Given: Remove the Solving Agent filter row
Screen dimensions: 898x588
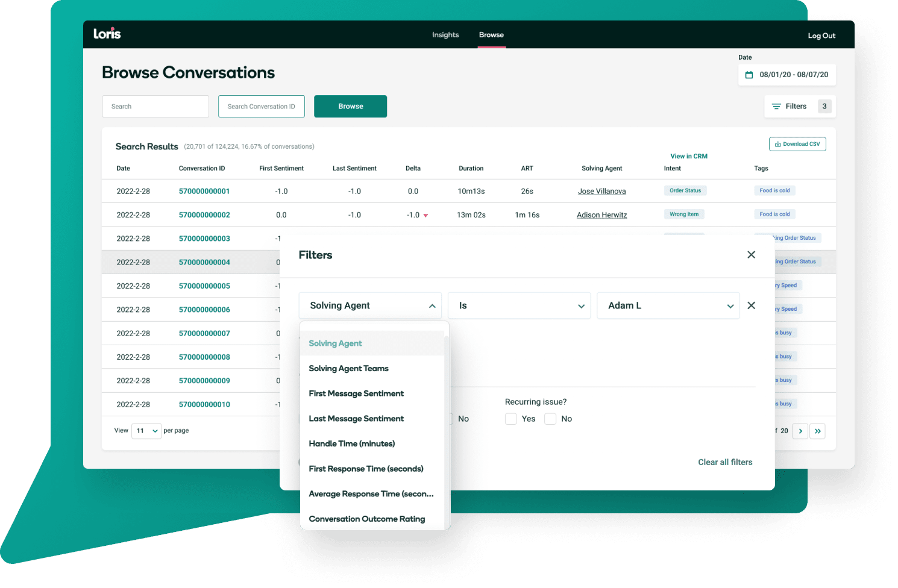Looking at the screenshot, I should pyautogui.click(x=751, y=305).
